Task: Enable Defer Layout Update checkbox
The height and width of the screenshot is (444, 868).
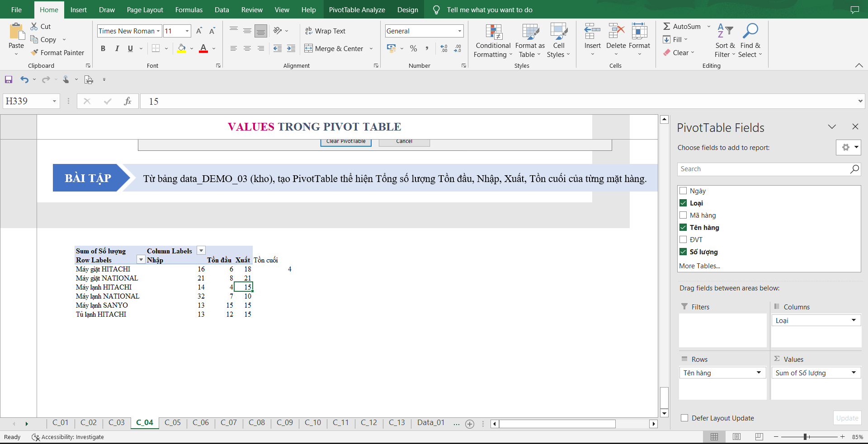Action: click(x=684, y=418)
